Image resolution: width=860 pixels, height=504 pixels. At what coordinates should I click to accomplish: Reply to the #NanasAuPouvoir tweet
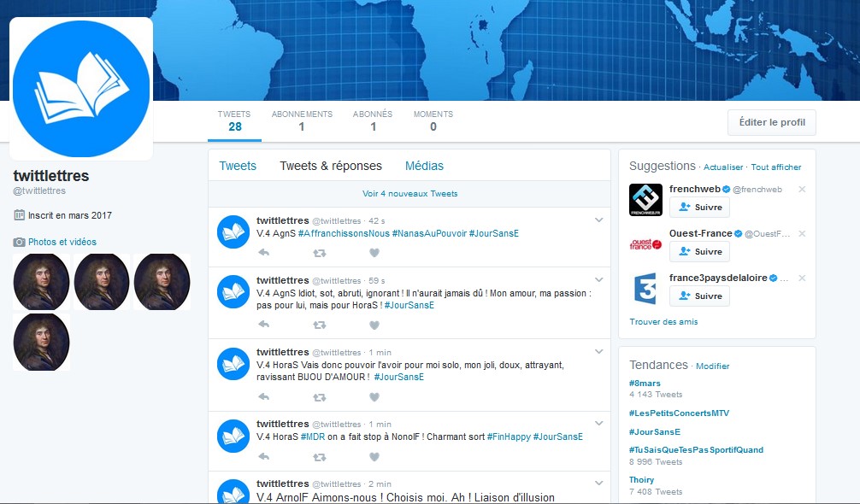click(x=264, y=253)
